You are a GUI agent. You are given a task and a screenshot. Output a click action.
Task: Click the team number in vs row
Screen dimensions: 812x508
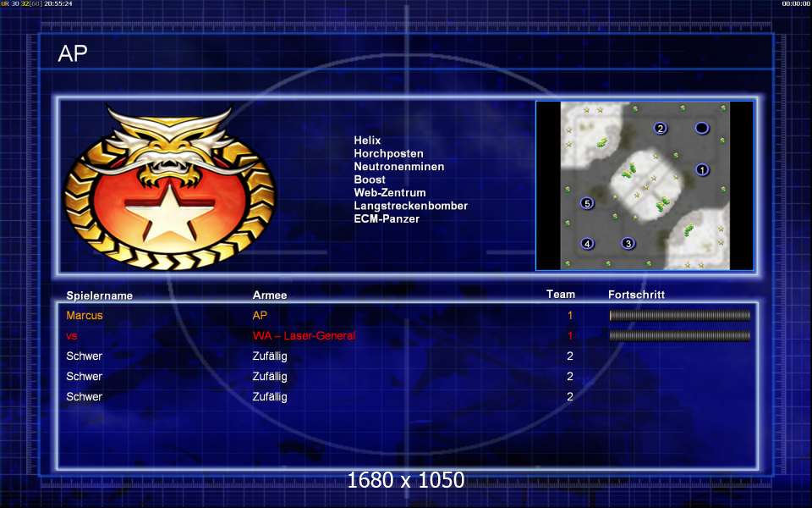click(x=570, y=335)
